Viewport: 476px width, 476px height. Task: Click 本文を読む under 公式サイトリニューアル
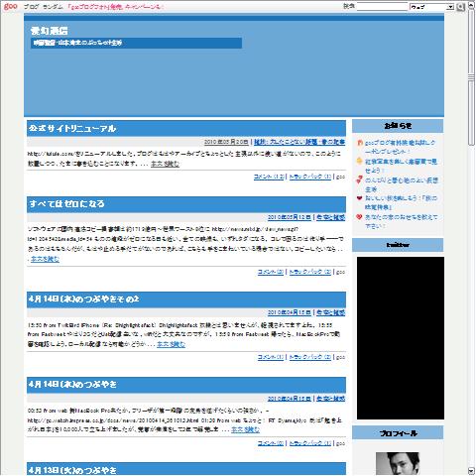tap(165, 164)
